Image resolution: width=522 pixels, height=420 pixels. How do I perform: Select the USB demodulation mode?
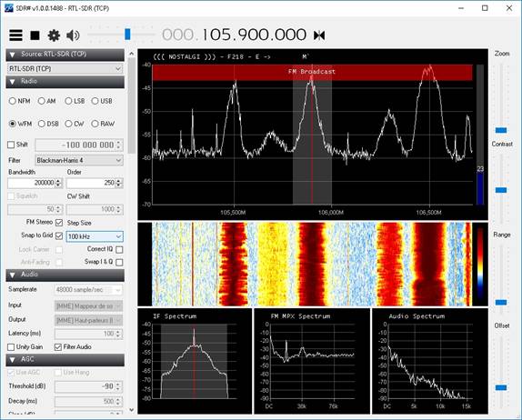pos(102,101)
